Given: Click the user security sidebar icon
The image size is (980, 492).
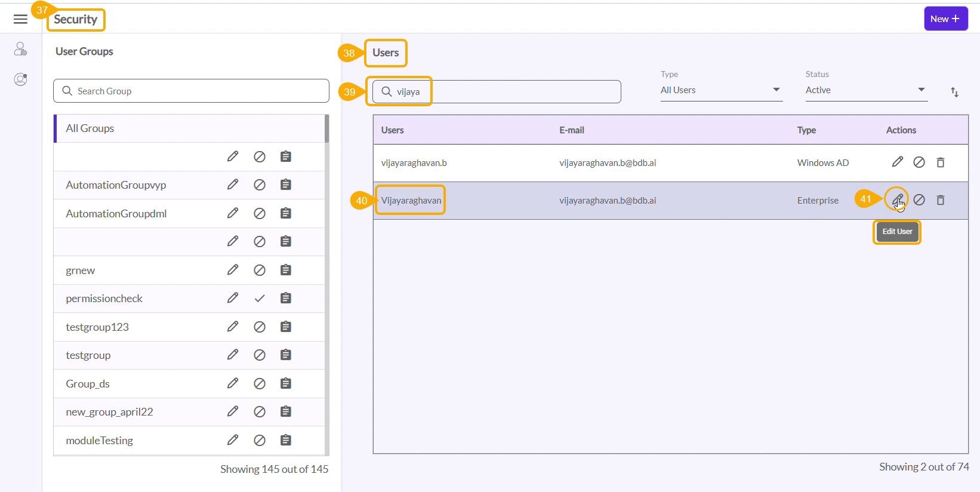Looking at the screenshot, I should click(20, 49).
